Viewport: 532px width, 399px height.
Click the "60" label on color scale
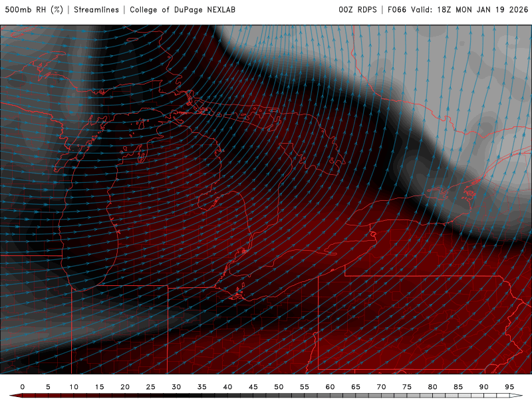click(330, 387)
